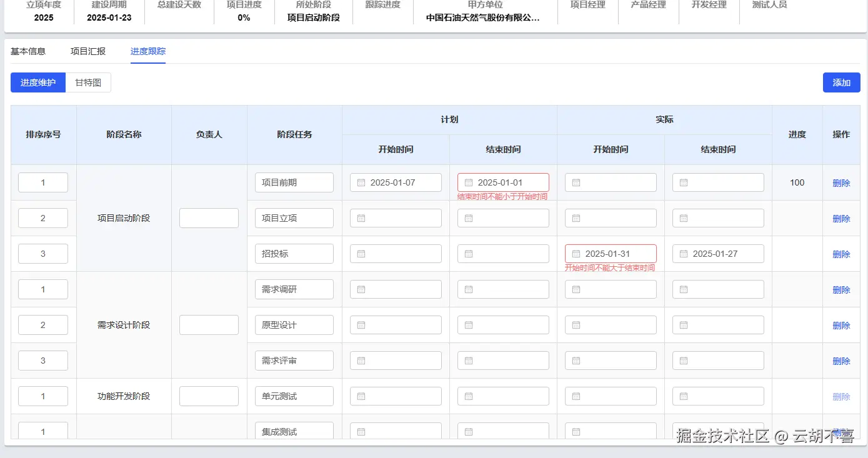The image size is (868, 458).
Task: Click calendar icon in 原型设计 actual start date
Action: pyautogui.click(x=576, y=325)
